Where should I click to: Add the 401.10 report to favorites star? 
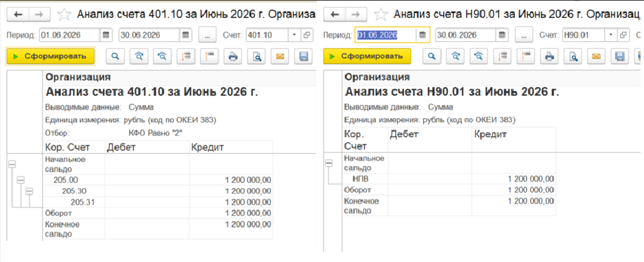tap(64, 15)
